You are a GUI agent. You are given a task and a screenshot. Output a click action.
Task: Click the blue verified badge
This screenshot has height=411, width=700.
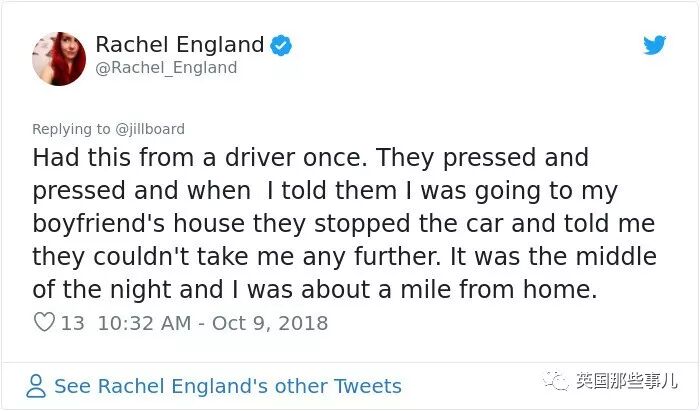[283, 45]
